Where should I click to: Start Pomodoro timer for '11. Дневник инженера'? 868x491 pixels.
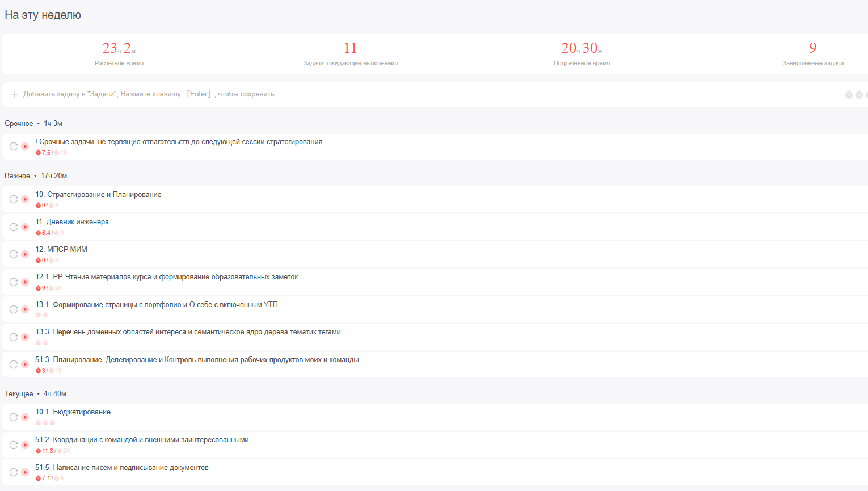(x=25, y=227)
